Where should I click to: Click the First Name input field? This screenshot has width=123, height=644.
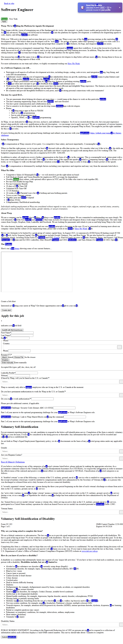[x=22, y=333]
